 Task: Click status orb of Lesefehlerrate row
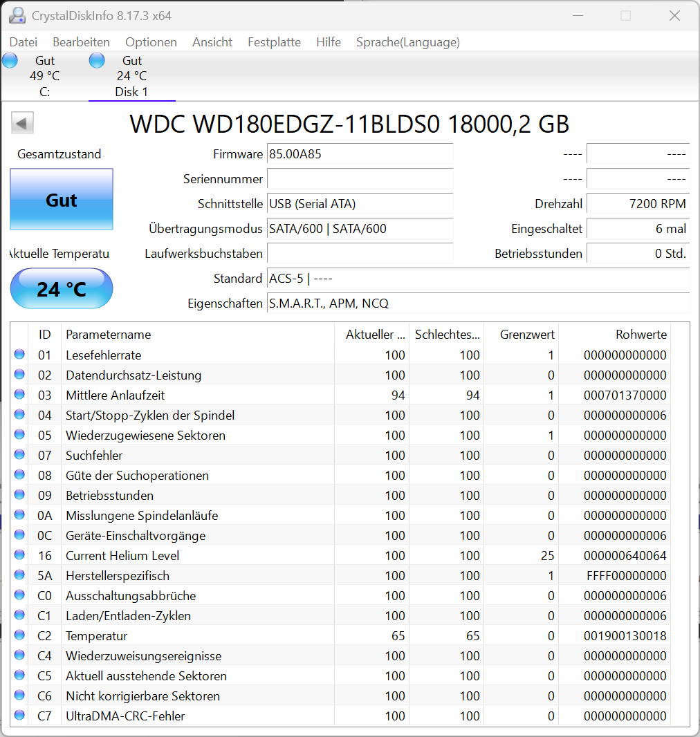coord(19,355)
